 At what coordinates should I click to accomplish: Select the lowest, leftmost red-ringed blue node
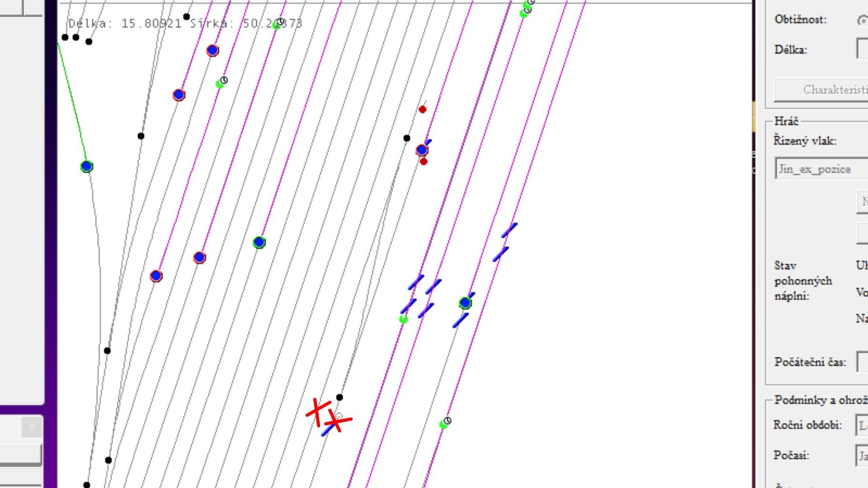click(156, 276)
